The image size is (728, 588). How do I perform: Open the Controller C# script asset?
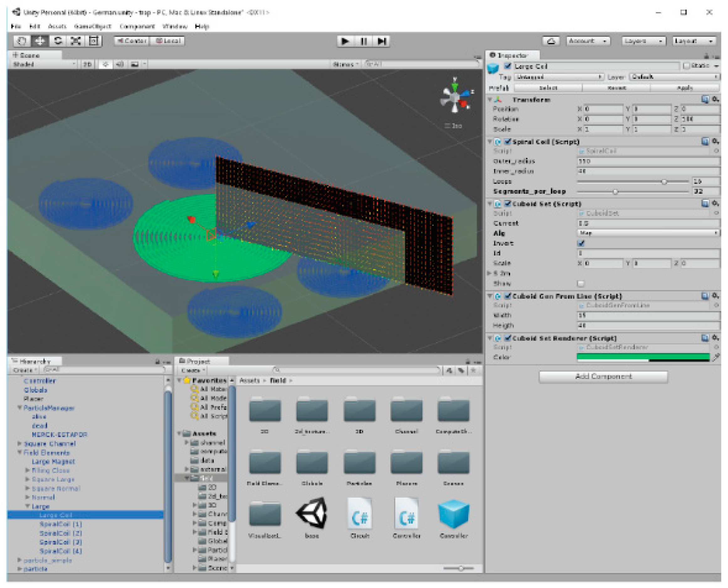(406, 515)
